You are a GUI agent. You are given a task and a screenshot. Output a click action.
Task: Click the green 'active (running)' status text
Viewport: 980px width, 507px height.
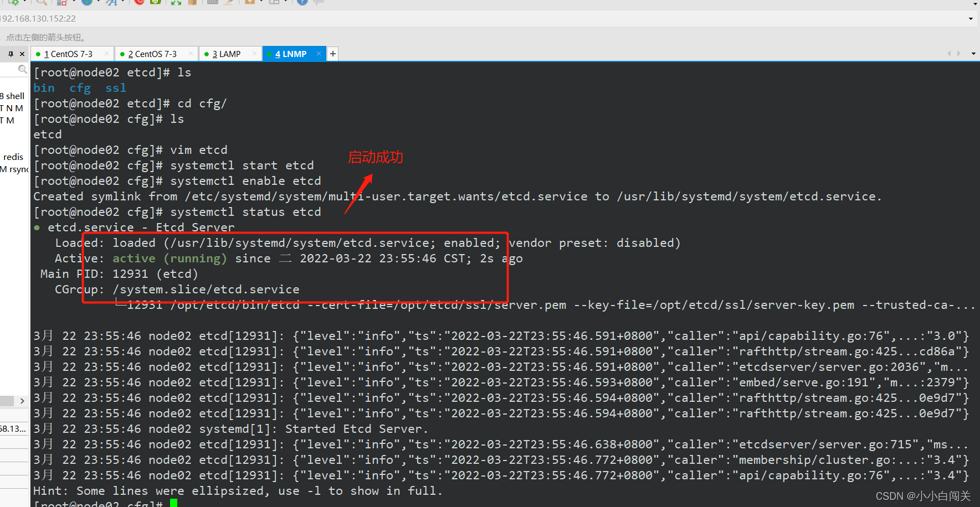170,258
